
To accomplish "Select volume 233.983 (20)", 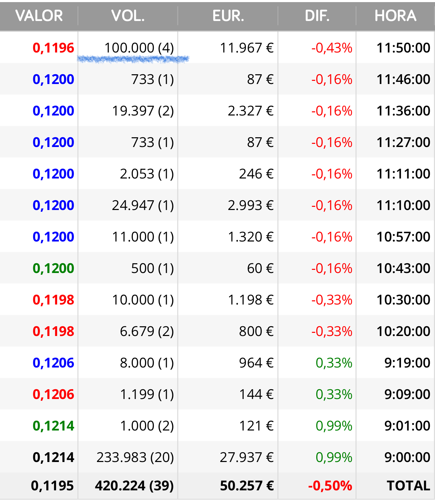I will click(x=135, y=457).
